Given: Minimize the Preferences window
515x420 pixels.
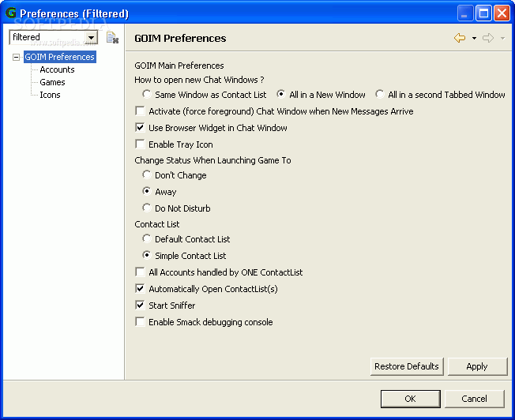Looking at the screenshot, I should tap(465, 13).
